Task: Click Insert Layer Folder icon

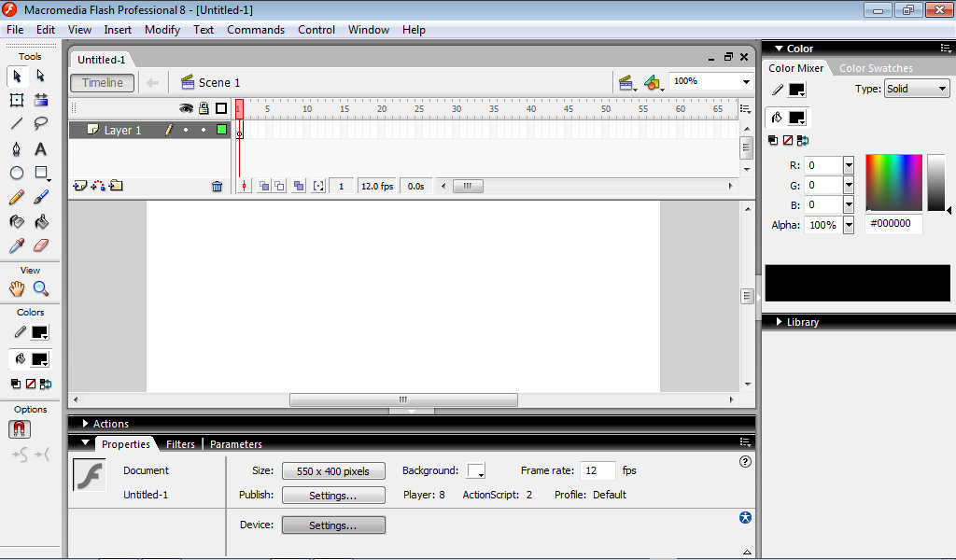Action: 116,186
